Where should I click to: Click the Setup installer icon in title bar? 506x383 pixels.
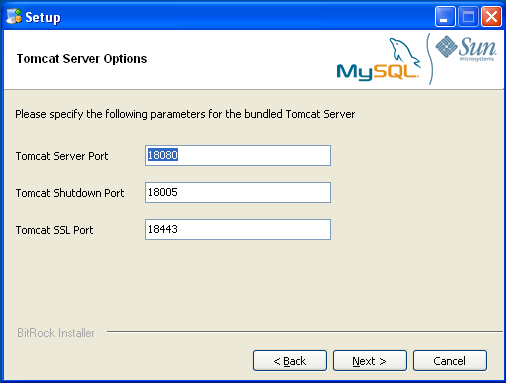click(x=14, y=16)
